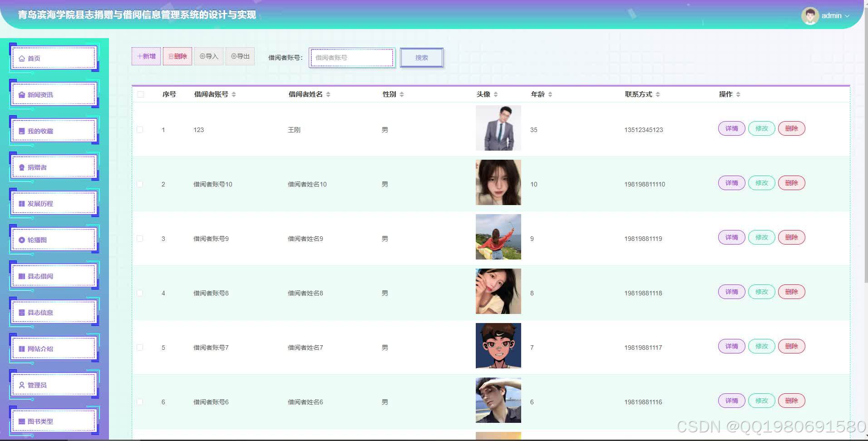Click the user icon beside 管理员

point(22,385)
